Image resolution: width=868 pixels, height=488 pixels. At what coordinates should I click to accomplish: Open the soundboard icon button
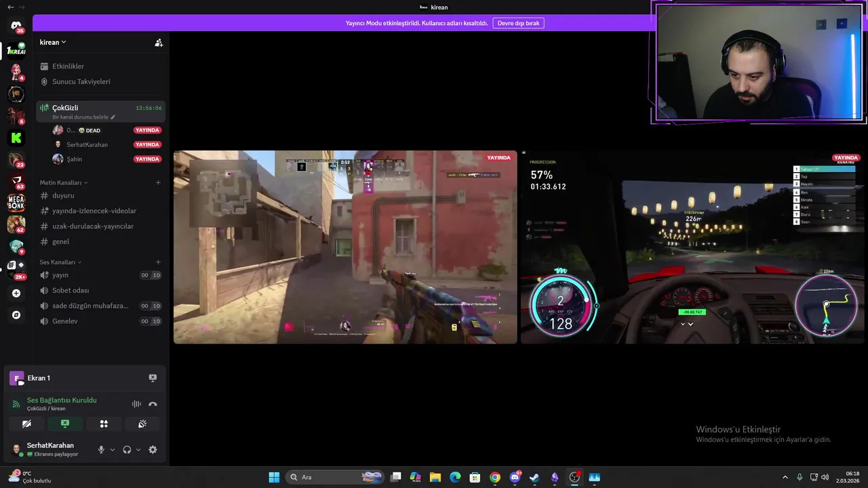(x=142, y=424)
